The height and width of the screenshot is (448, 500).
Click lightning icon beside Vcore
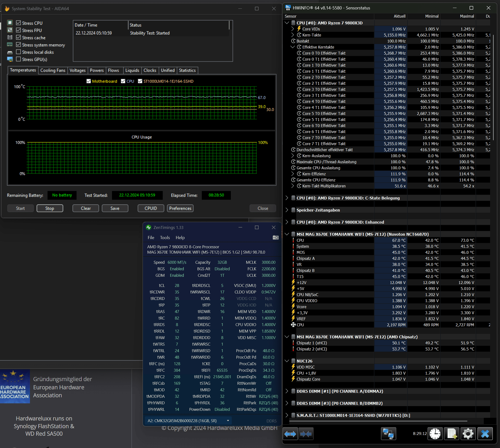pyautogui.click(x=293, y=307)
